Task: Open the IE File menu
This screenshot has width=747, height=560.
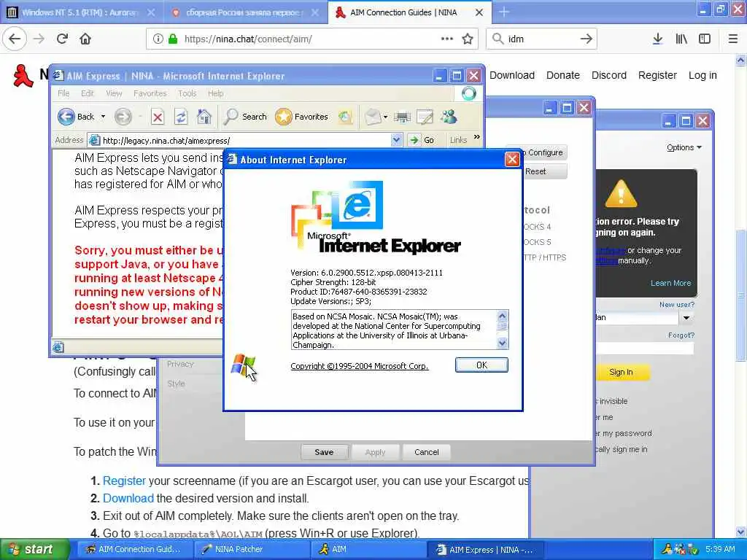Action: 63,93
